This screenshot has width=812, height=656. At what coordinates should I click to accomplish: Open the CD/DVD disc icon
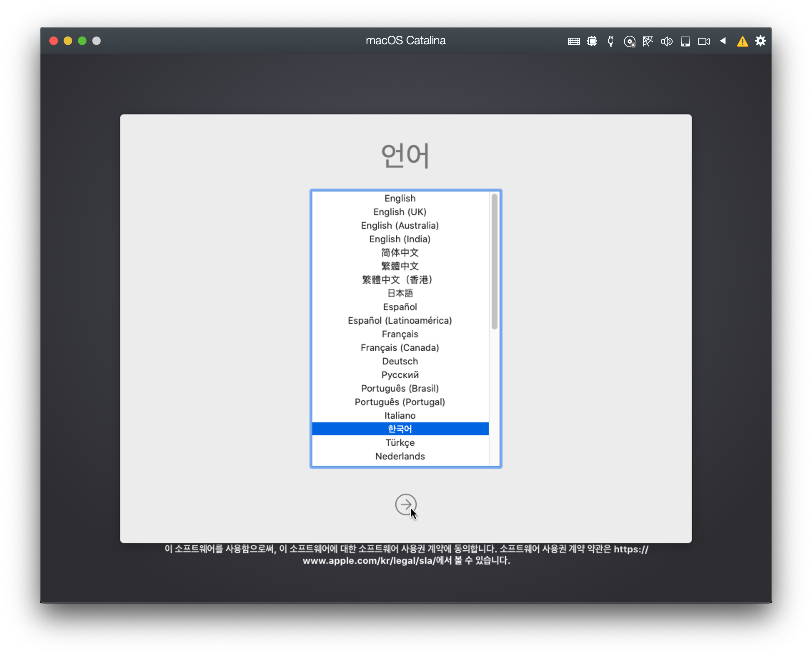pos(629,41)
